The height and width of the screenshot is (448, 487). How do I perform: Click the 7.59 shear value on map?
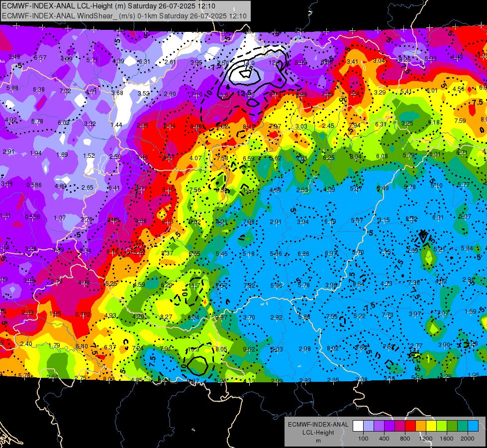point(460,120)
